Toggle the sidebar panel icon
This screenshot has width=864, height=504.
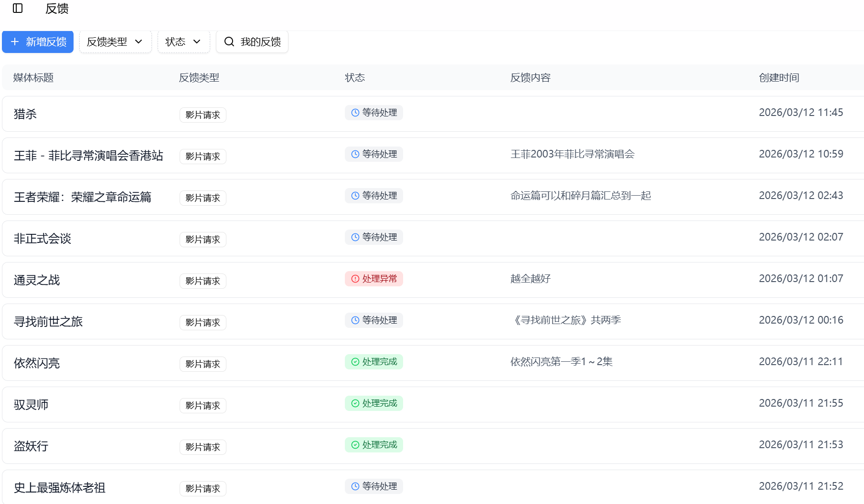(18, 8)
